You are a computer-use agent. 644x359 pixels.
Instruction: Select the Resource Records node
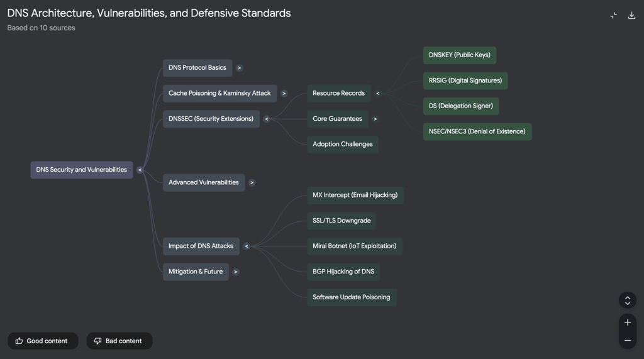339,93
